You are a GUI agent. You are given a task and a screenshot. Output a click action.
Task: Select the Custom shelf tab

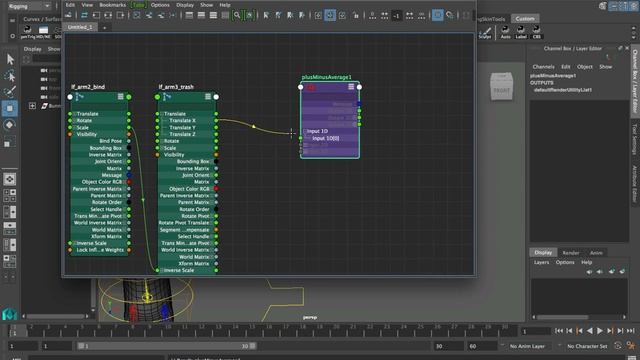(525, 19)
